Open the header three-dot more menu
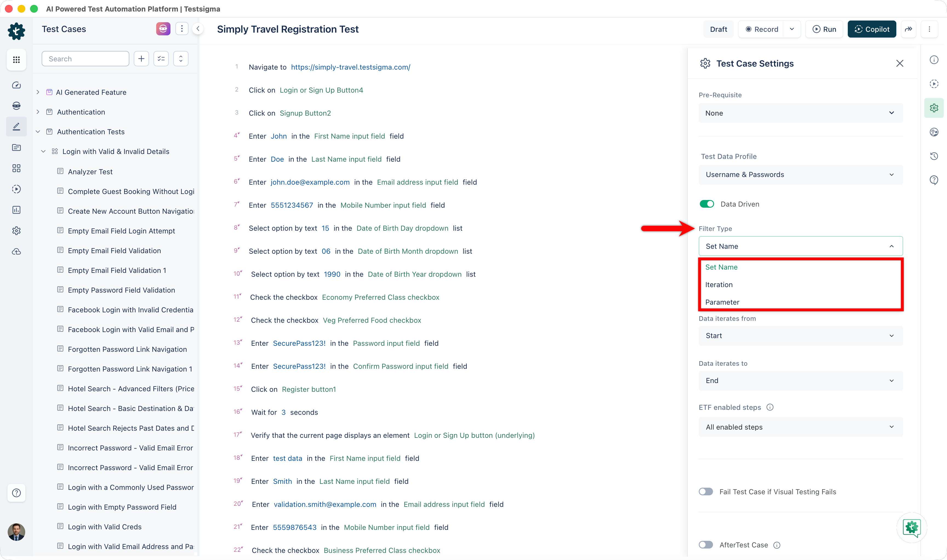This screenshot has height=560, width=947. click(x=929, y=29)
